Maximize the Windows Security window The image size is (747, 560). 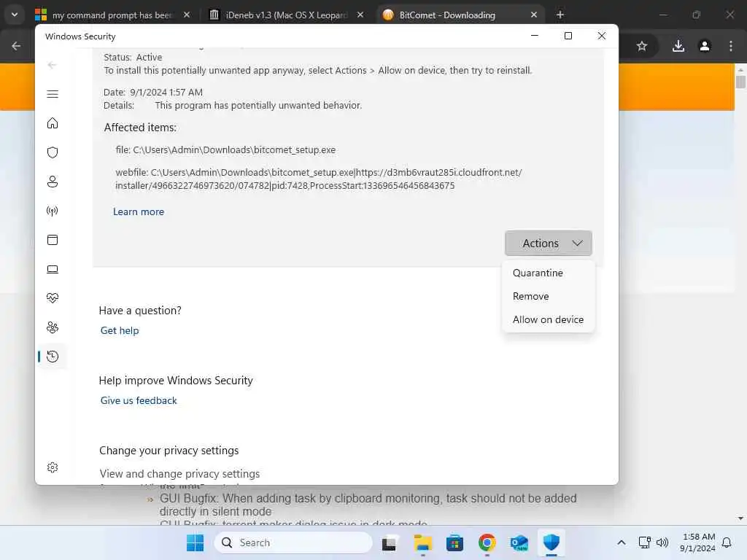(568, 36)
